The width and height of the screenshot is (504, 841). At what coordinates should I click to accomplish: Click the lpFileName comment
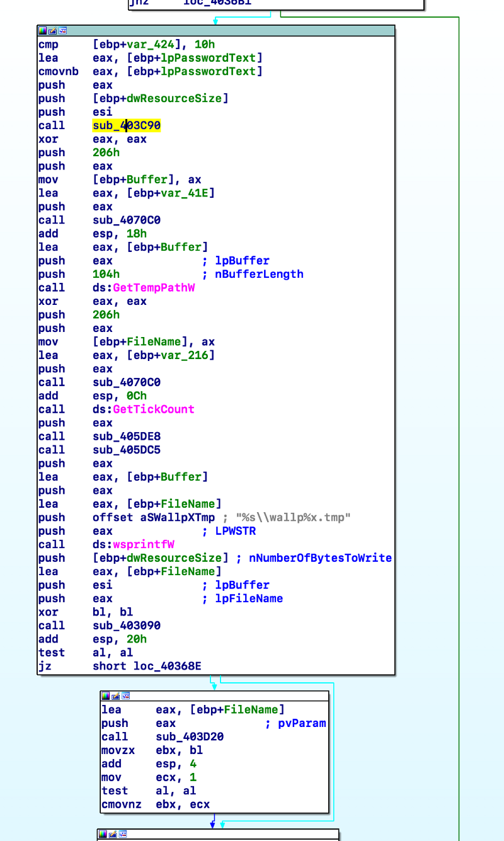tap(249, 598)
